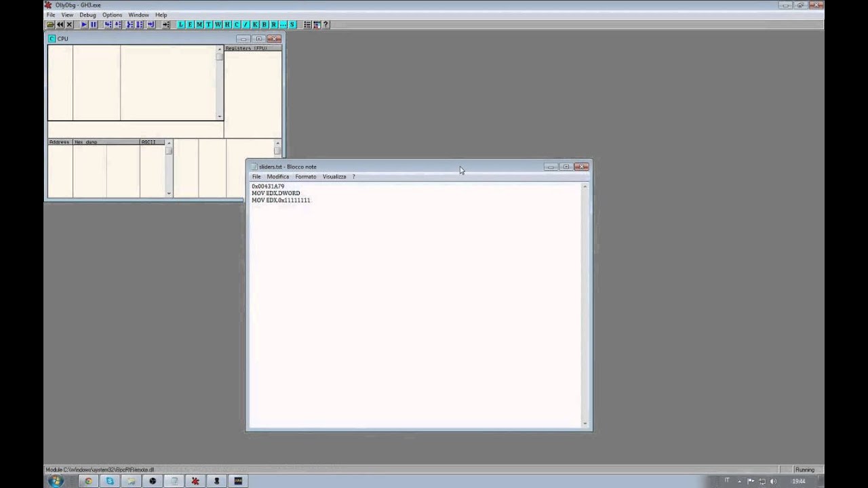Click the Close program X toolbar icon
The width and height of the screenshot is (868, 488).
[69, 24]
